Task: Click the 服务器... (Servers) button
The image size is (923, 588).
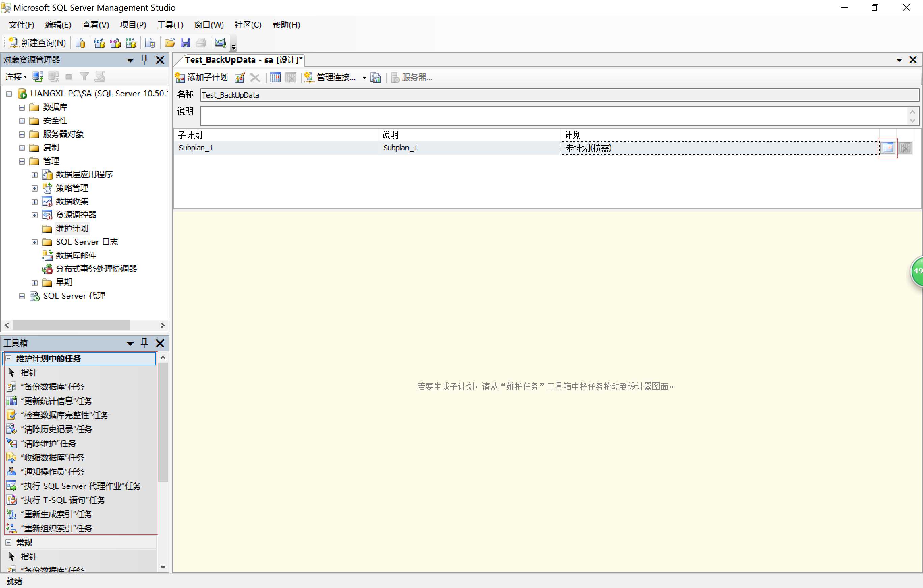Action: [412, 78]
